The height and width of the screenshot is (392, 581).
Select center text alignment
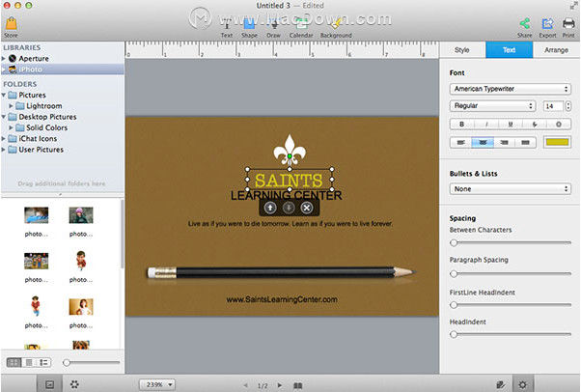[483, 142]
